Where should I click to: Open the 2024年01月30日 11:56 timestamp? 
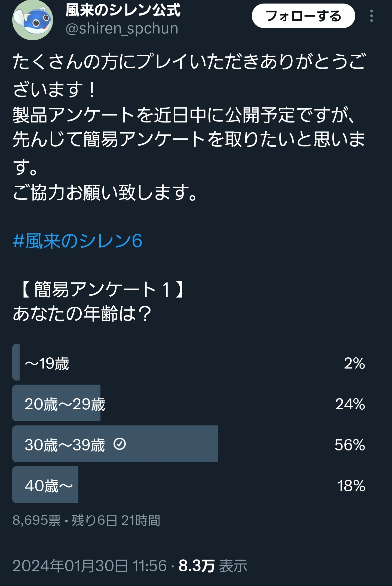(90, 566)
